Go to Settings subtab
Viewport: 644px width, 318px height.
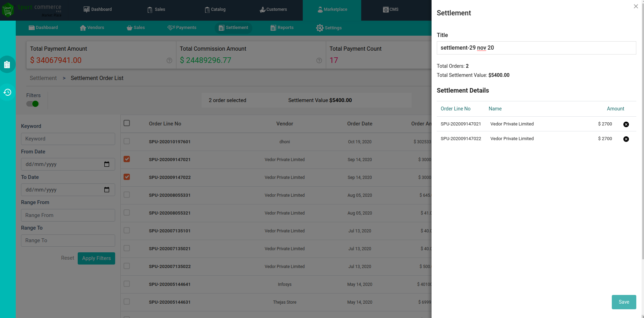point(329,28)
